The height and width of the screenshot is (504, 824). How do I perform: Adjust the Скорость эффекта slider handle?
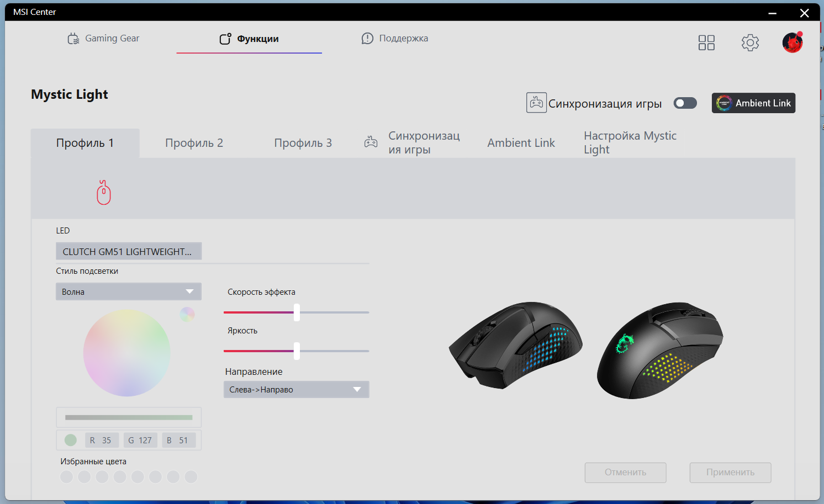(297, 312)
